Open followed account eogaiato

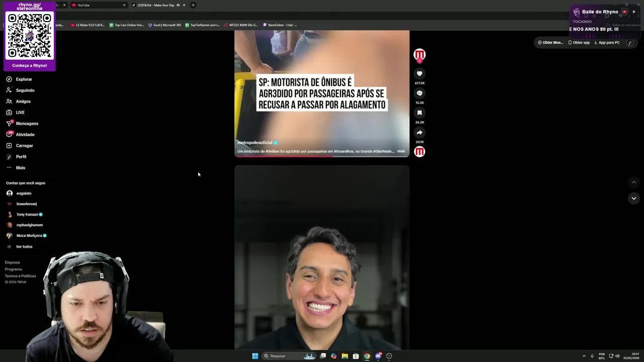tap(19, 194)
